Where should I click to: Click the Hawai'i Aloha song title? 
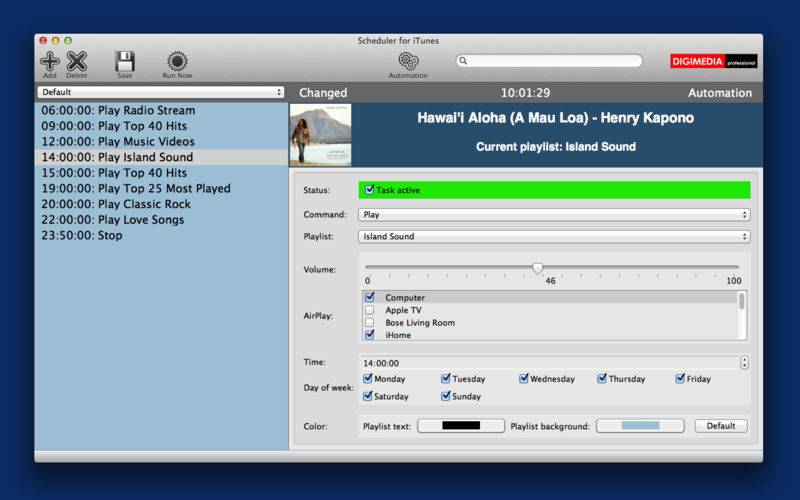click(555, 118)
